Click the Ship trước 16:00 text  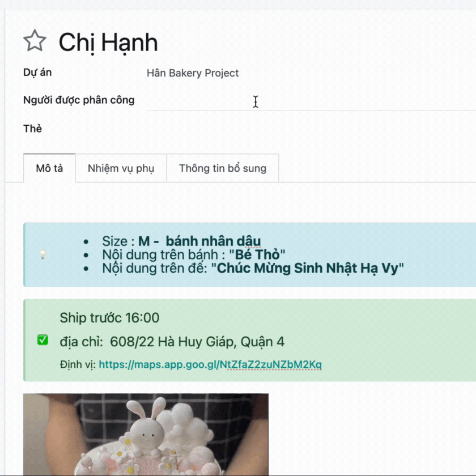(109, 318)
